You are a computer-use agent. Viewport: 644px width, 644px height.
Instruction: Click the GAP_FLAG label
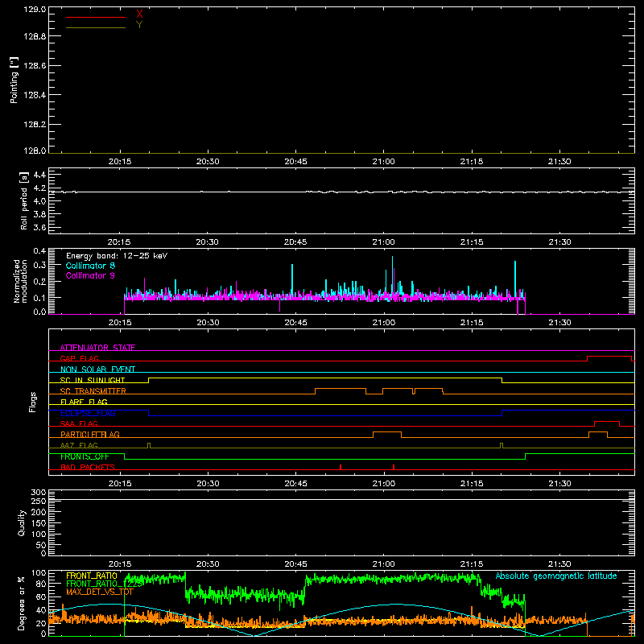(x=79, y=358)
